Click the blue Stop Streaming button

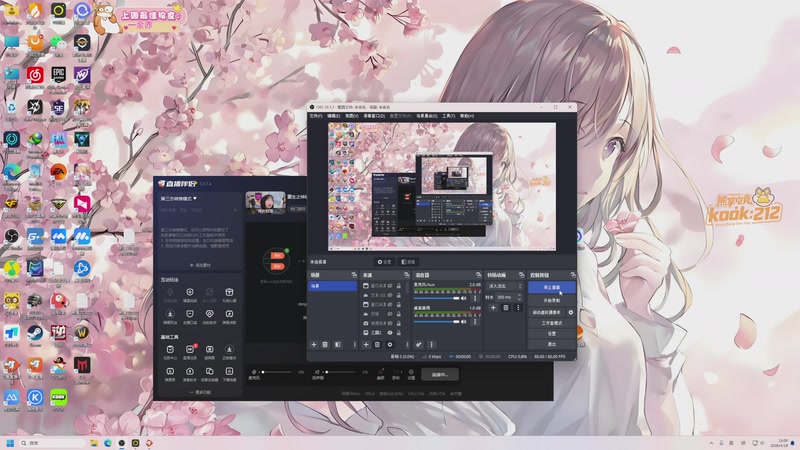pos(552,287)
